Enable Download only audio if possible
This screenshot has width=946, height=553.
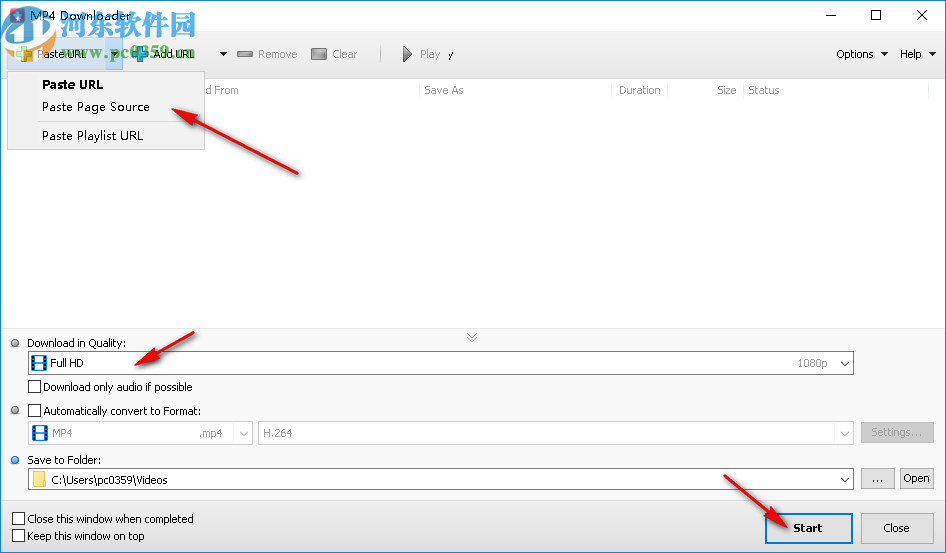(x=34, y=387)
